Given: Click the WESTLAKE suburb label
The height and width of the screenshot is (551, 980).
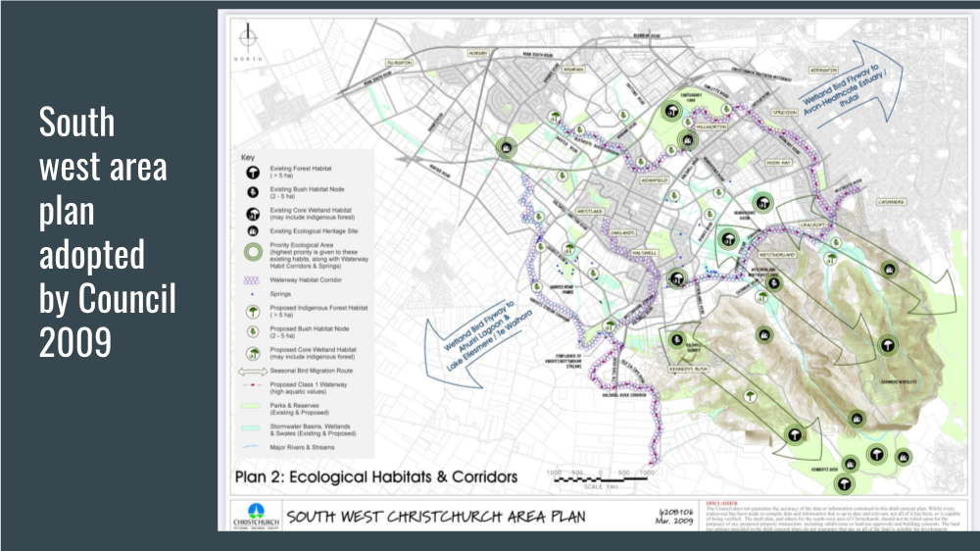Looking at the screenshot, I should click(x=589, y=212).
